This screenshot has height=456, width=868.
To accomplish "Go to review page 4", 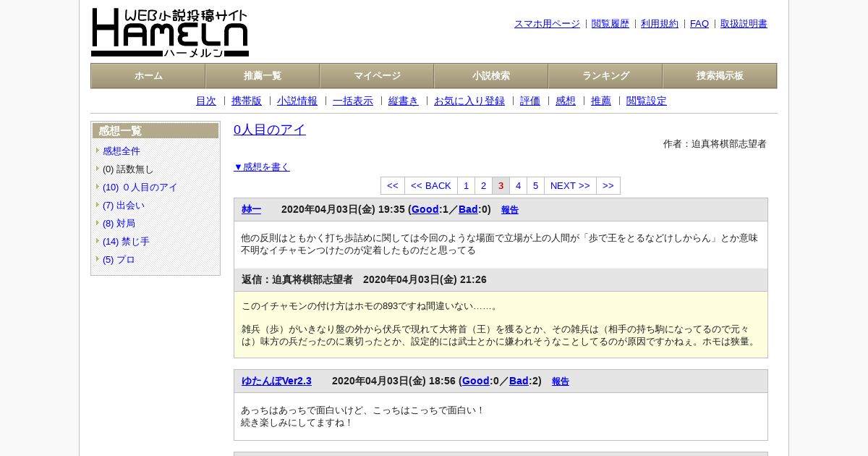I will pyautogui.click(x=519, y=185).
